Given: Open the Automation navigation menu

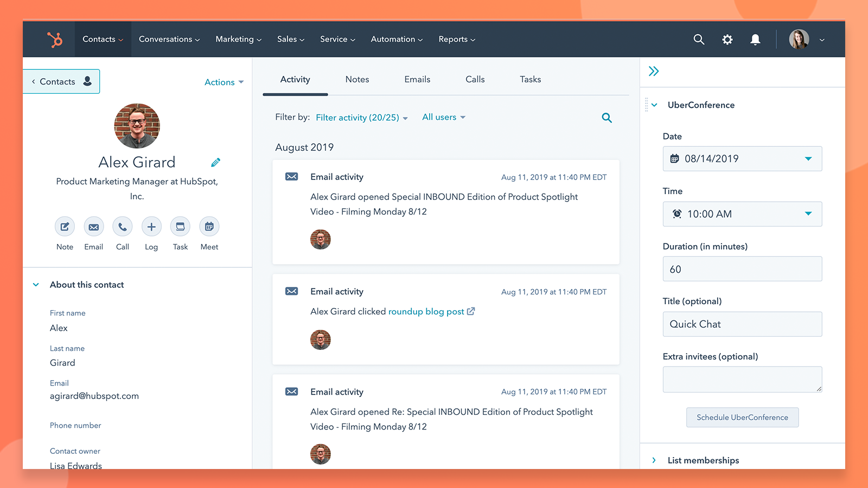Looking at the screenshot, I should click(x=397, y=39).
